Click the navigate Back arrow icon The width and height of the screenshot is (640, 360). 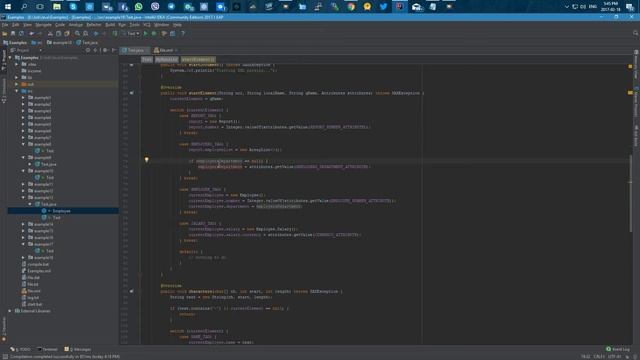tap(96, 33)
